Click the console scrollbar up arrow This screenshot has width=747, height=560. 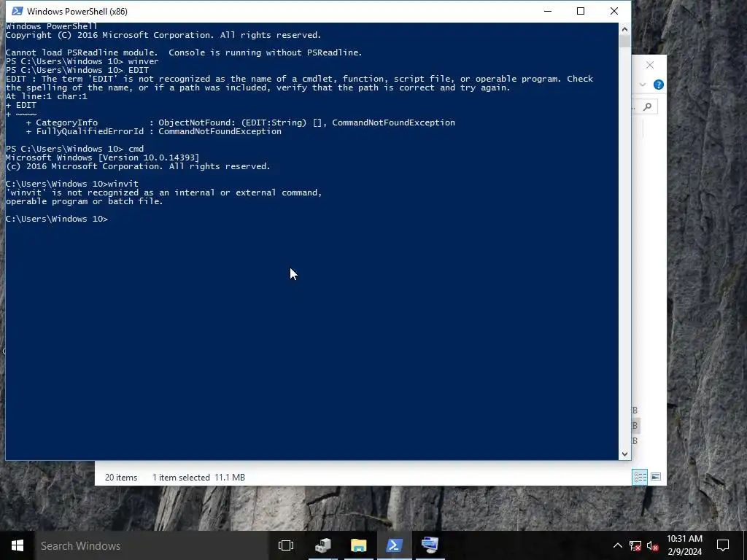(624, 29)
